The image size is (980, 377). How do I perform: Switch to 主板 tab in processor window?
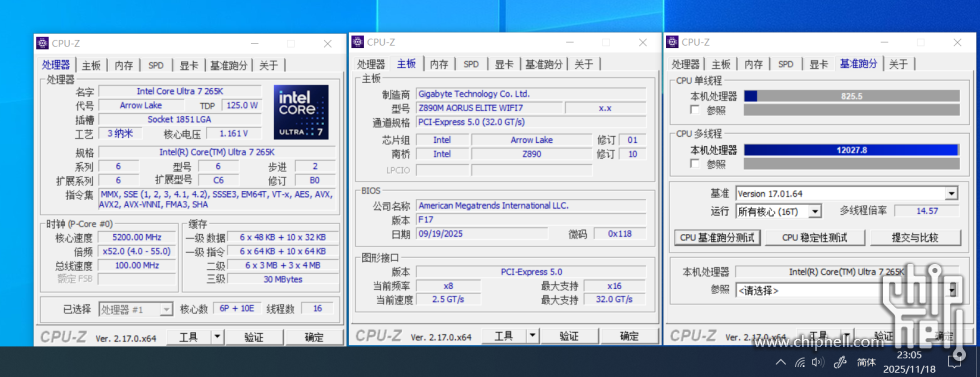pyautogui.click(x=91, y=65)
